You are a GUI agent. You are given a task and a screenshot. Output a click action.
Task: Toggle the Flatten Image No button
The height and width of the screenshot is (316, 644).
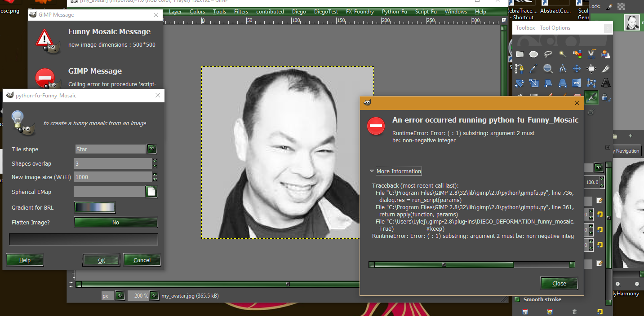115,222
